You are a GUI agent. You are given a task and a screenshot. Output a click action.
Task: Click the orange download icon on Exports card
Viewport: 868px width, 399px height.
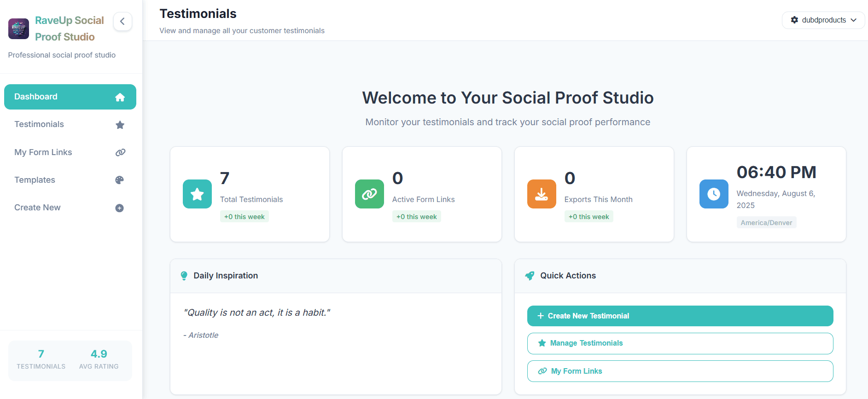tap(542, 194)
